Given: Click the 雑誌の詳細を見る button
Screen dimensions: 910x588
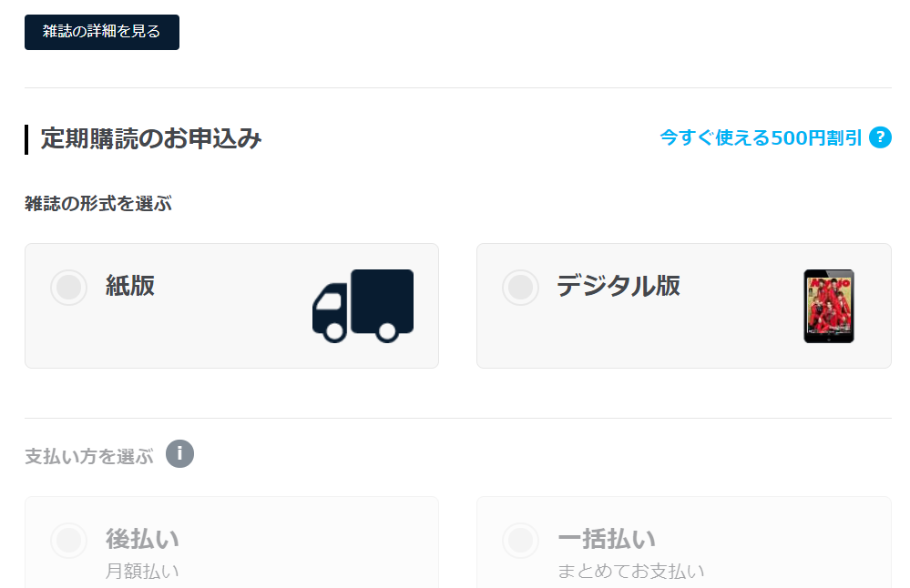Looking at the screenshot, I should click(101, 32).
